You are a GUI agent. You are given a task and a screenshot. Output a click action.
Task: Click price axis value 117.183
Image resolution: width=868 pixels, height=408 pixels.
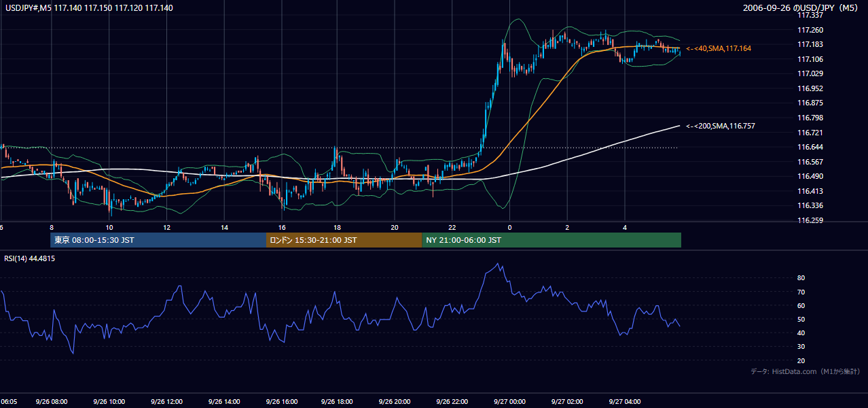[810, 44]
